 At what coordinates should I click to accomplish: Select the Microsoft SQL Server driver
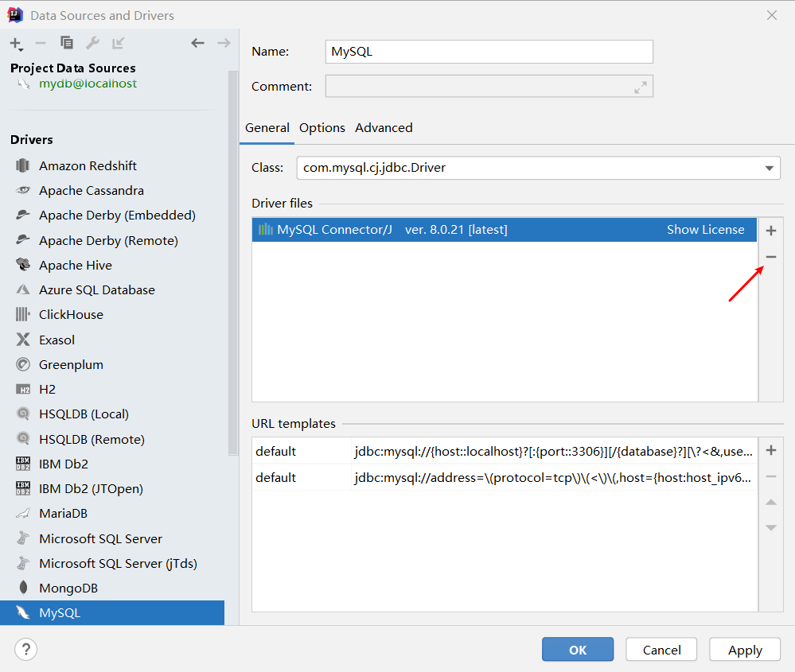coord(112,538)
